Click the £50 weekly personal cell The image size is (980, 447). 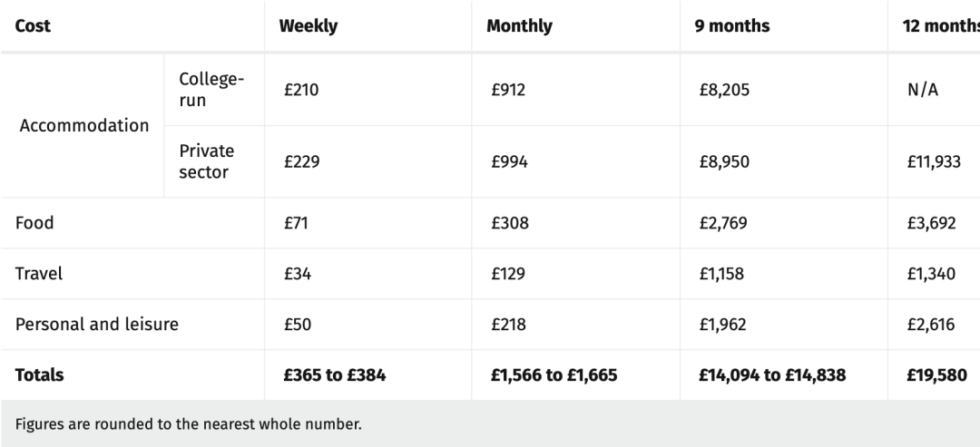[298, 324]
